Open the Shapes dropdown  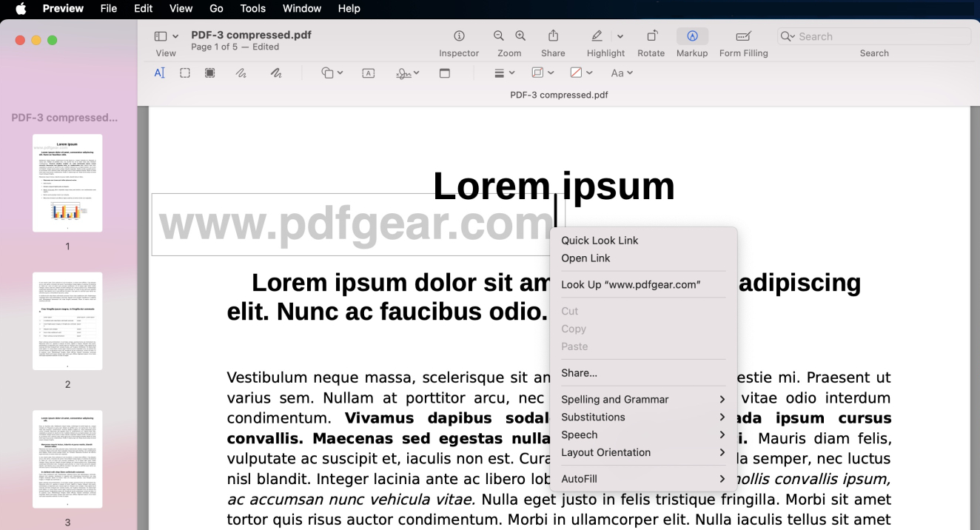point(331,73)
